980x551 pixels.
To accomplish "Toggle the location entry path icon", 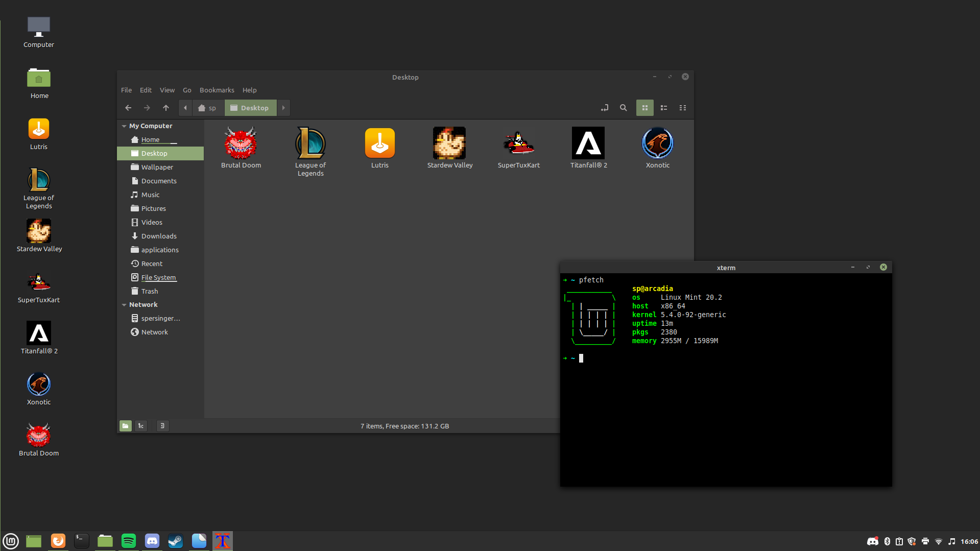I will point(605,108).
